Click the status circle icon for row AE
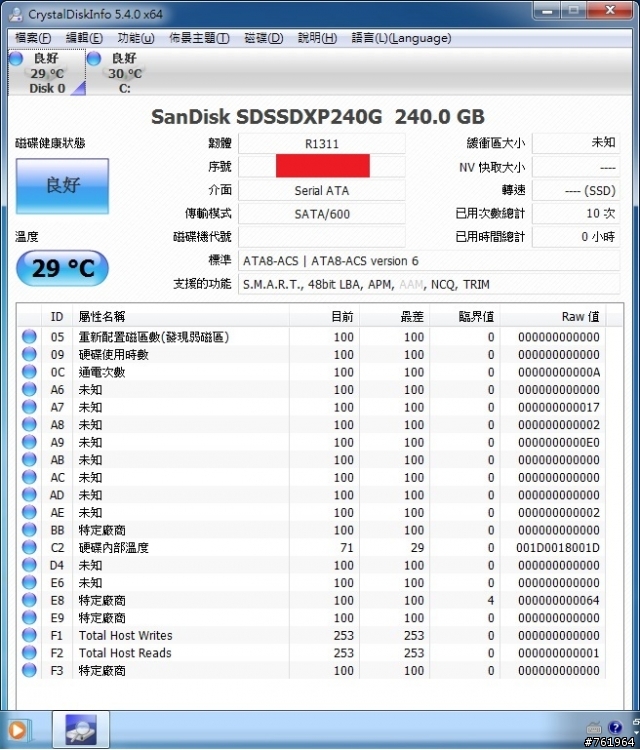 [x=29, y=512]
